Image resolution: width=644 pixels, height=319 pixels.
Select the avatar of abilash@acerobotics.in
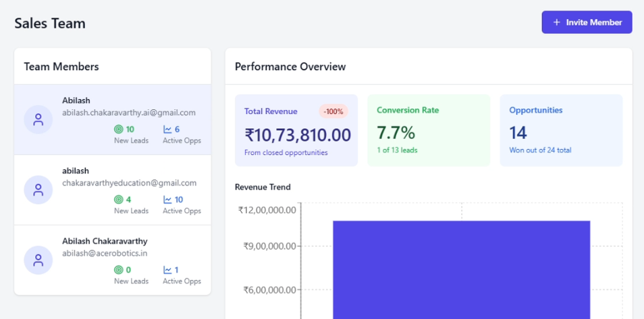point(38,260)
